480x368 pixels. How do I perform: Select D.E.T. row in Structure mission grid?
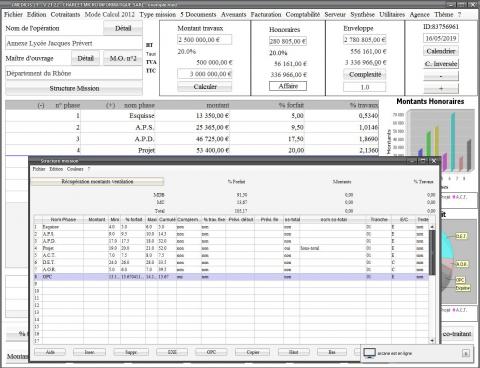[231, 262]
